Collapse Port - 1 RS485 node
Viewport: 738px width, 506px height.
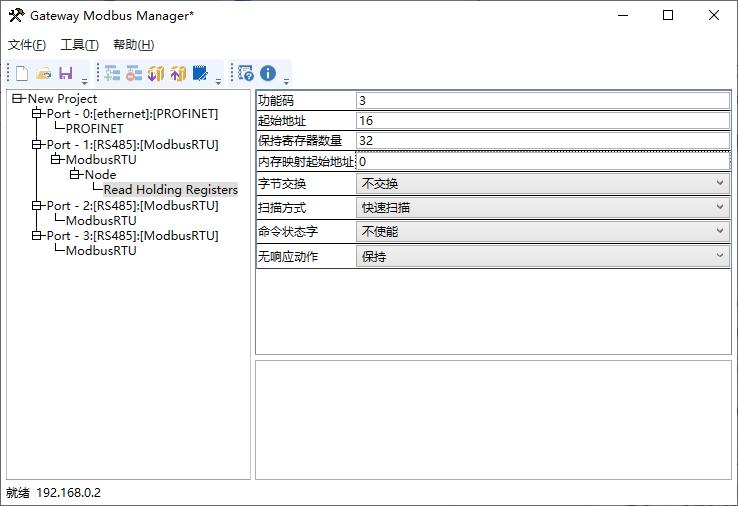(x=37, y=145)
